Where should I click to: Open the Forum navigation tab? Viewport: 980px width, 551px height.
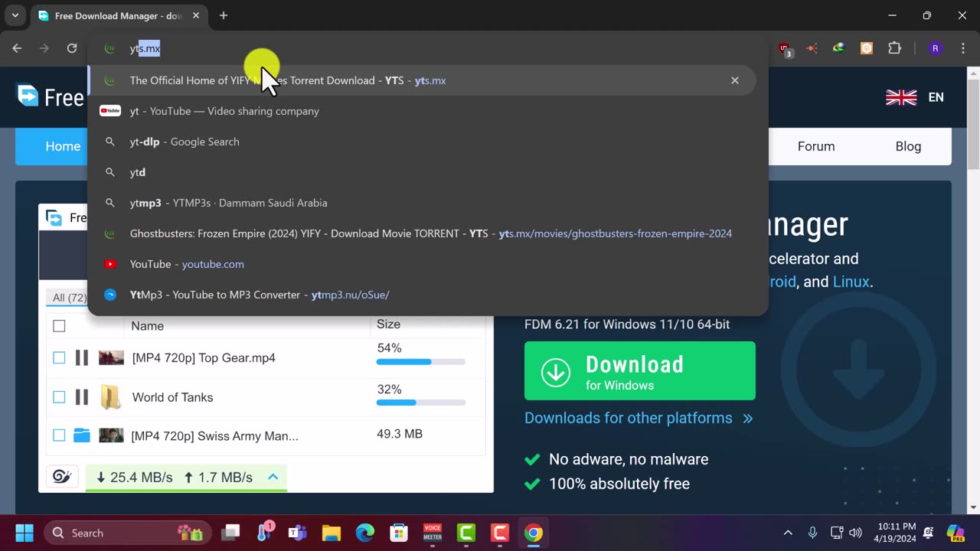pyautogui.click(x=816, y=146)
